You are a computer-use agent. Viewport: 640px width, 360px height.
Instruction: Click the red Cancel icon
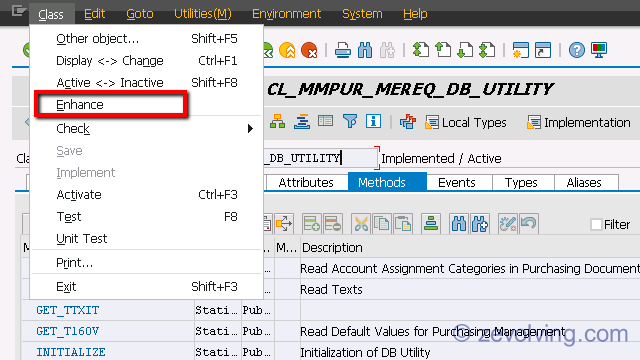[309, 50]
